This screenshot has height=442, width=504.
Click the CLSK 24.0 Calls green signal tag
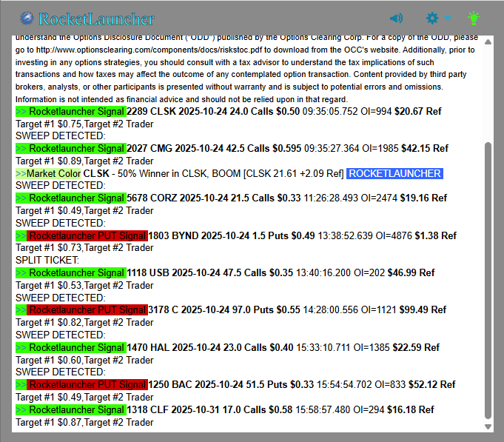coord(71,111)
